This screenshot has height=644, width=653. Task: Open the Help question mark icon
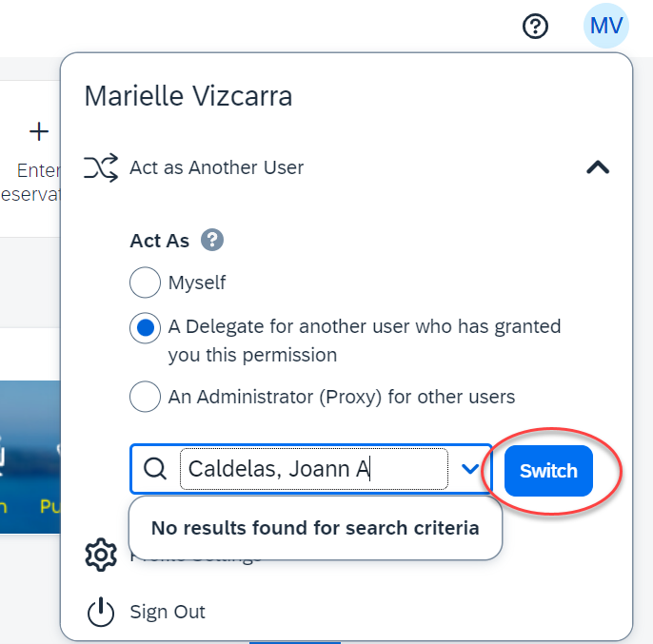(x=536, y=27)
